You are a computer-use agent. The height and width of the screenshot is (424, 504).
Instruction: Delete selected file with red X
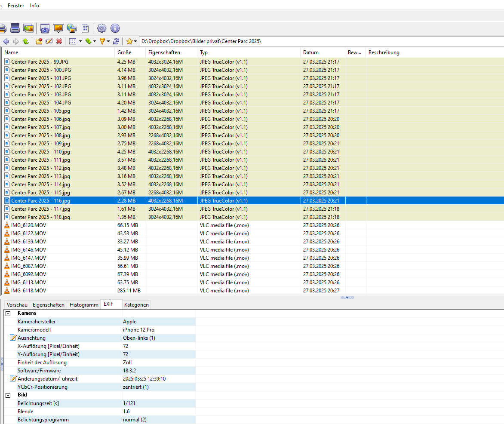(x=59, y=41)
